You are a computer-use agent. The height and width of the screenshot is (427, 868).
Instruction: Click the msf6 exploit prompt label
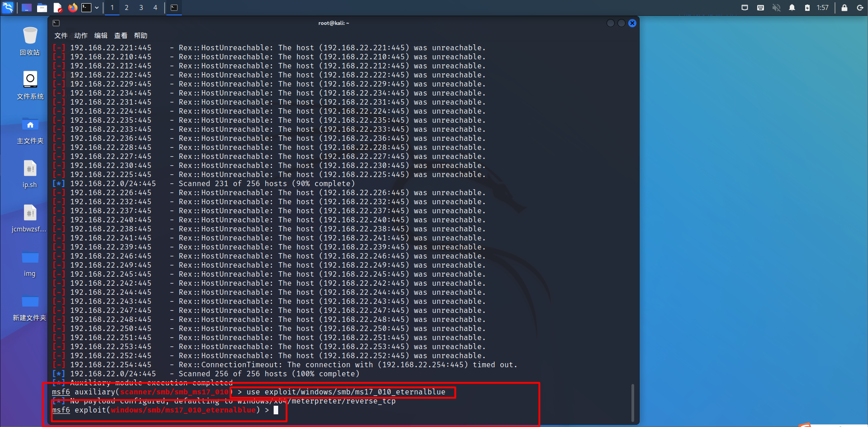pyautogui.click(x=61, y=410)
